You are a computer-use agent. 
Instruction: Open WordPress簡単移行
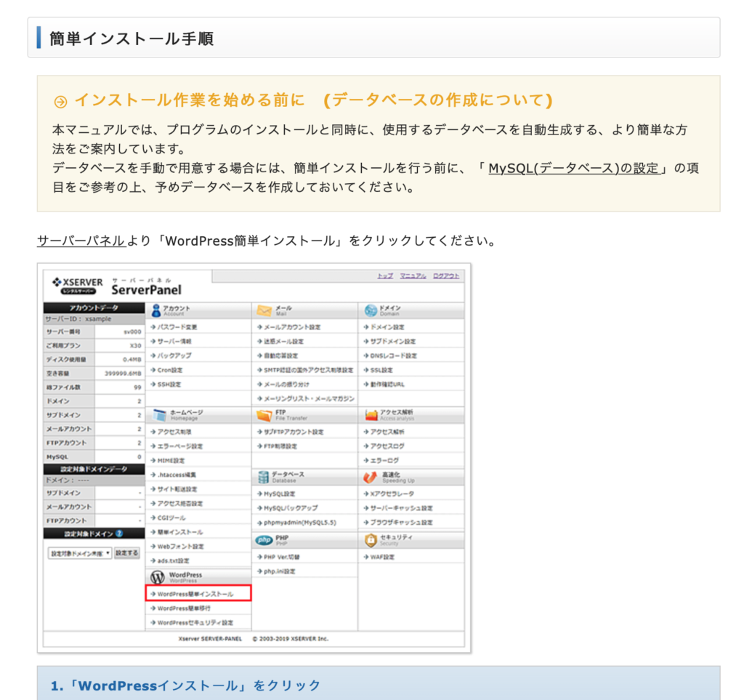184,608
